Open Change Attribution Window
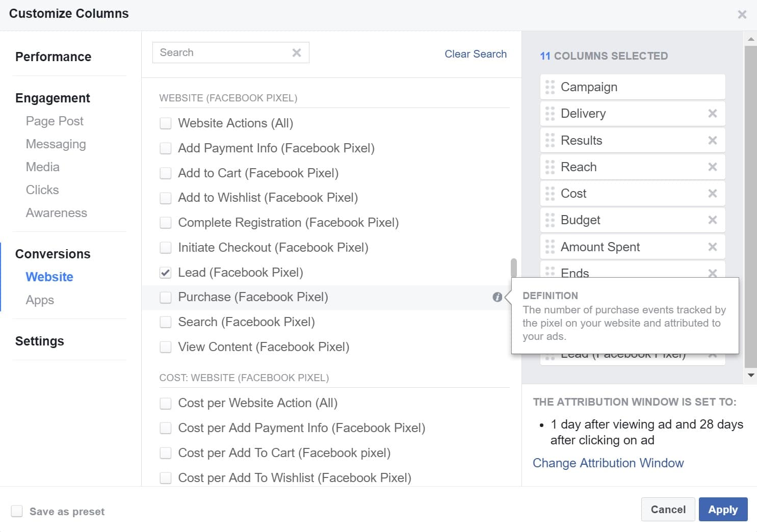This screenshot has width=757, height=532. 608,463
